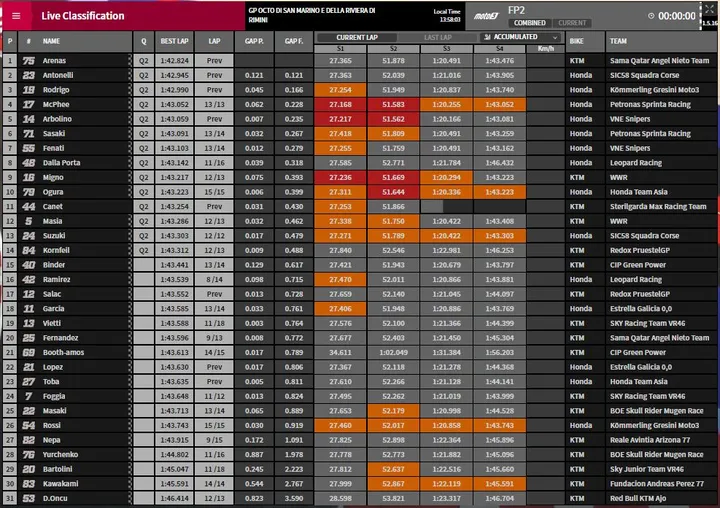Viewport: 720px width, 508px height.
Task: Select rider Fernandez
Action: pos(60,338)
